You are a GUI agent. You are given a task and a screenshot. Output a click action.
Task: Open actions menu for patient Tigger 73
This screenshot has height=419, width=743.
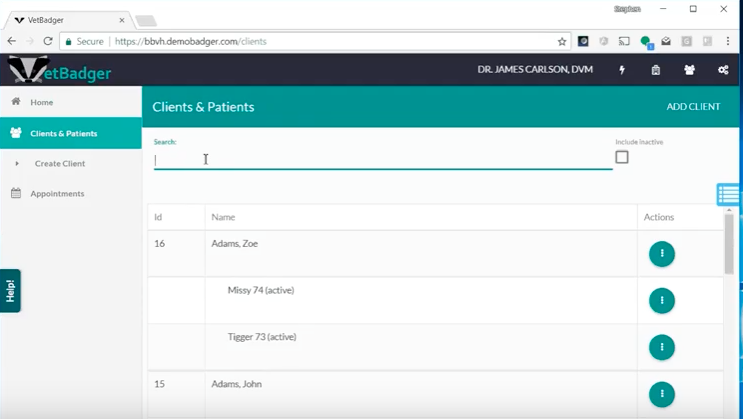[x=661, y=347]
